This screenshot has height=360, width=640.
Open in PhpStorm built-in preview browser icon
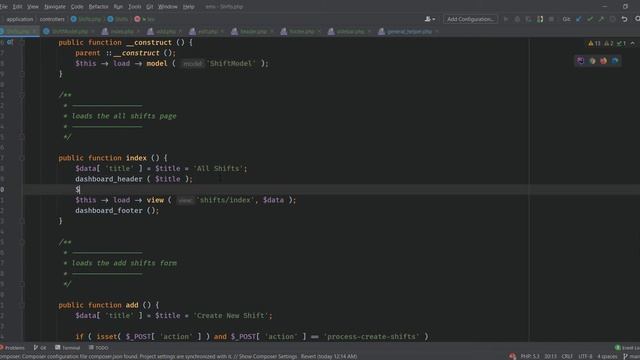580,61
